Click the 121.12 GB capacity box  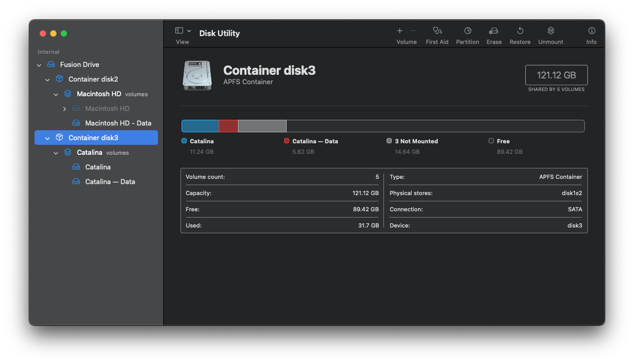(x=557, y=75)
